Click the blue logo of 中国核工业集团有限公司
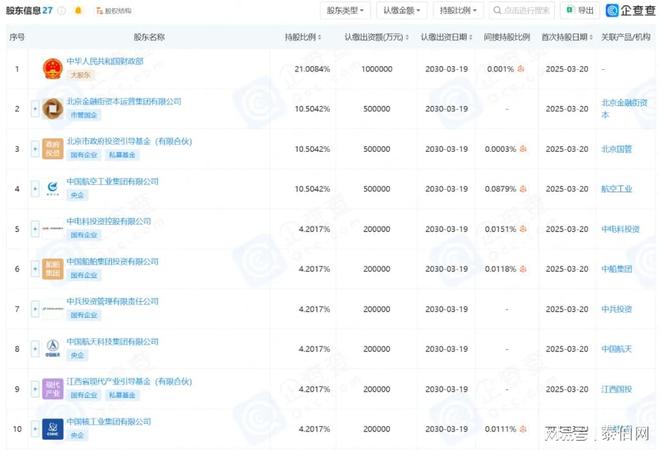This screenshot has width=660, height=450. coord(53,429)
